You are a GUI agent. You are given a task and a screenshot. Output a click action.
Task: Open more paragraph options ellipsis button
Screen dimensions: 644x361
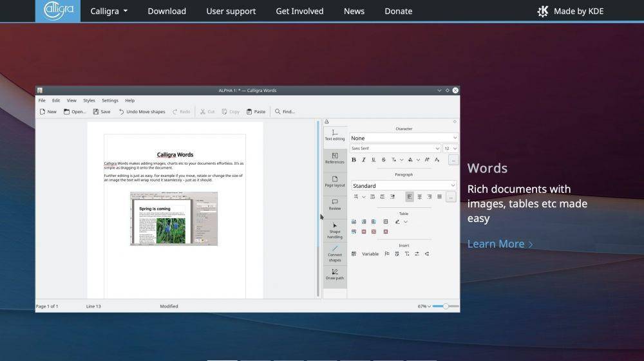tap(451, 198)
